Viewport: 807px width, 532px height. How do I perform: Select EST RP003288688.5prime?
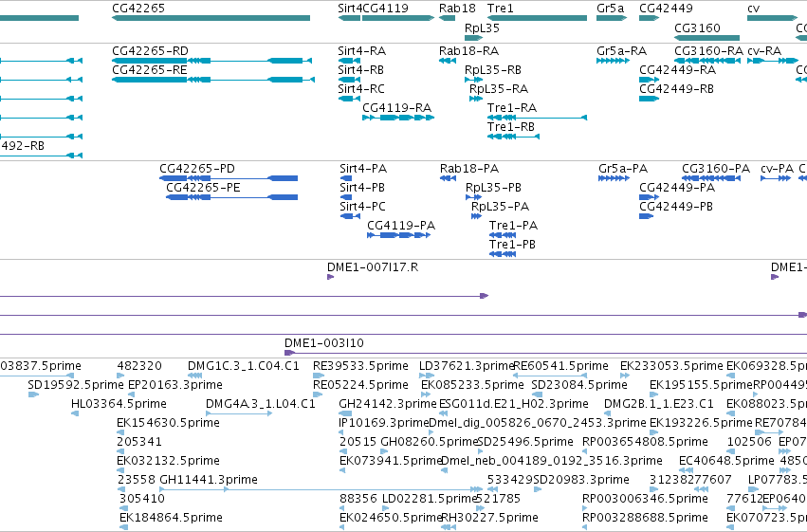[645, 518]
